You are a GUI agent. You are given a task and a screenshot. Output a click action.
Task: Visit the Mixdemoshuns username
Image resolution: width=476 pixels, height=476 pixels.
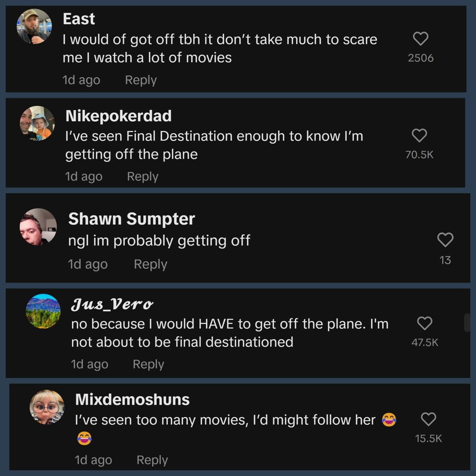[x=132, y=399]
